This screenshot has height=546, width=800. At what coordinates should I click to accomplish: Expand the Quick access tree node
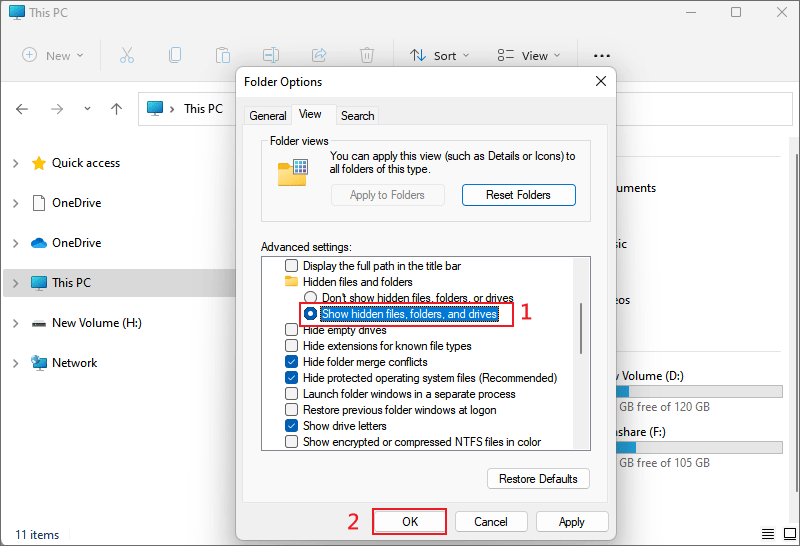click(x=15, y=163)
